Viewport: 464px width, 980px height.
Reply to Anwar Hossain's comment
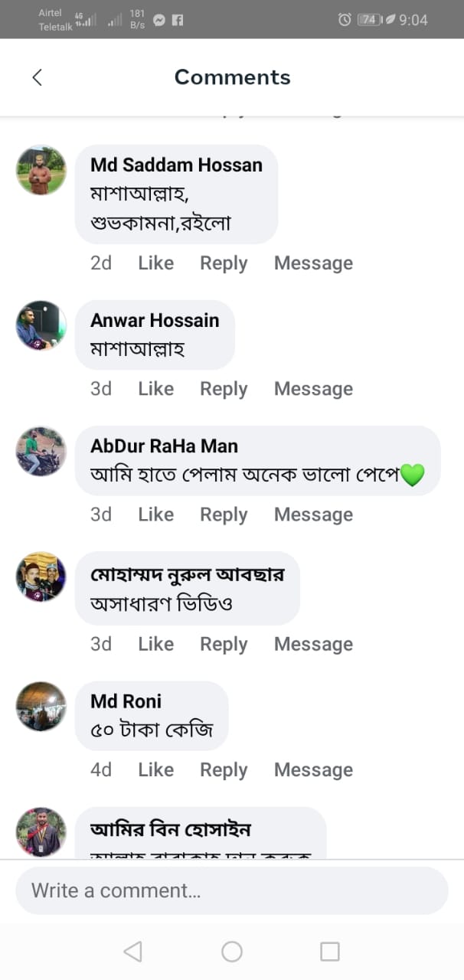pyautogui.click(x=224, y=389)
